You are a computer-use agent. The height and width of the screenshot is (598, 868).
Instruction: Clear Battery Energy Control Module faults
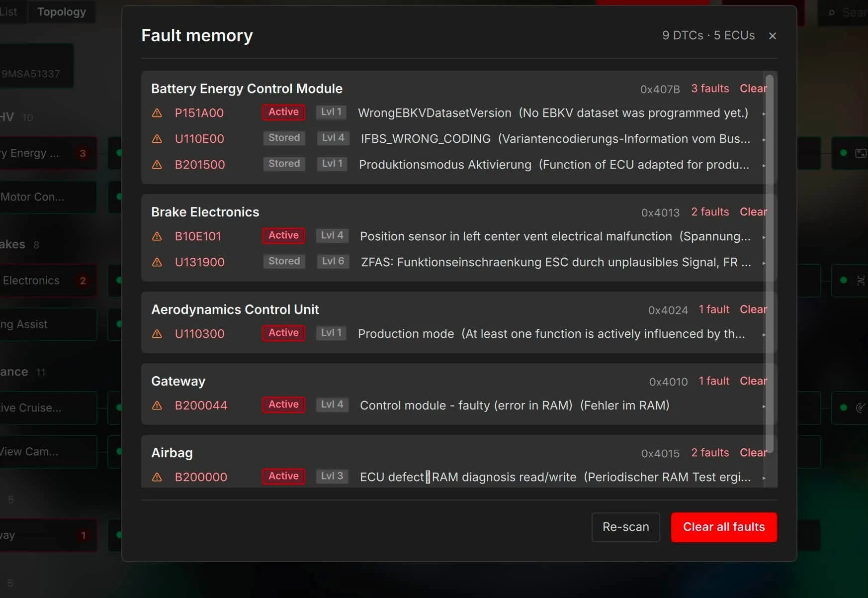pos(753,89)
